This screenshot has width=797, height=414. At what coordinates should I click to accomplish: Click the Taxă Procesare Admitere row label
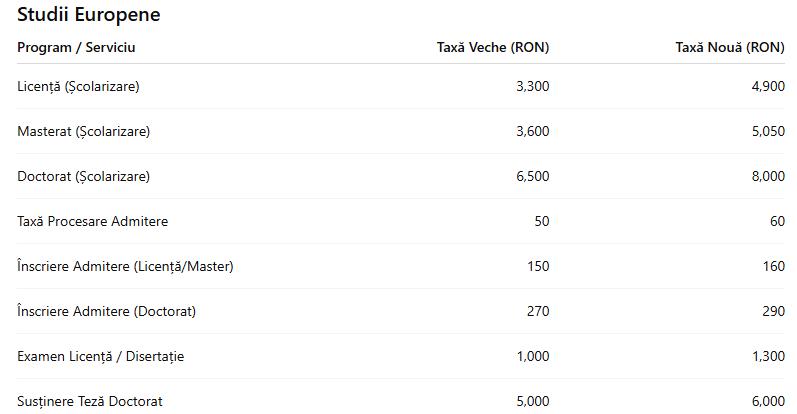(x=92, y=221)
